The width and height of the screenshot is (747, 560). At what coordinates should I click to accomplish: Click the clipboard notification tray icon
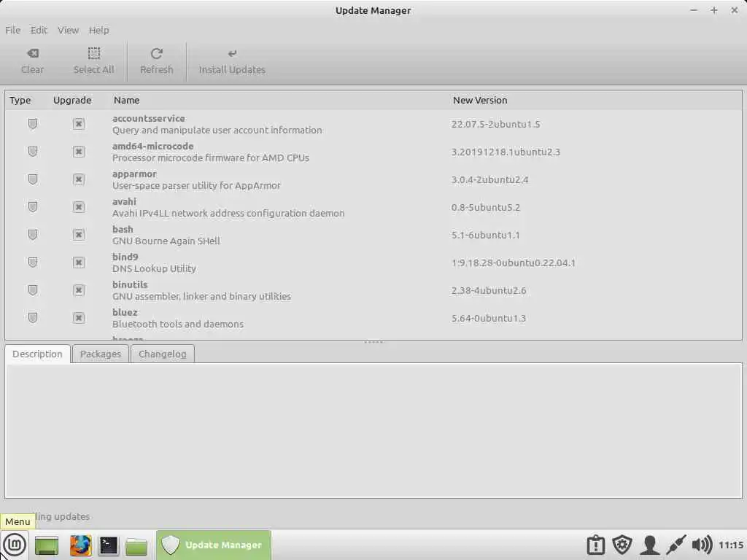click(595, 545)
